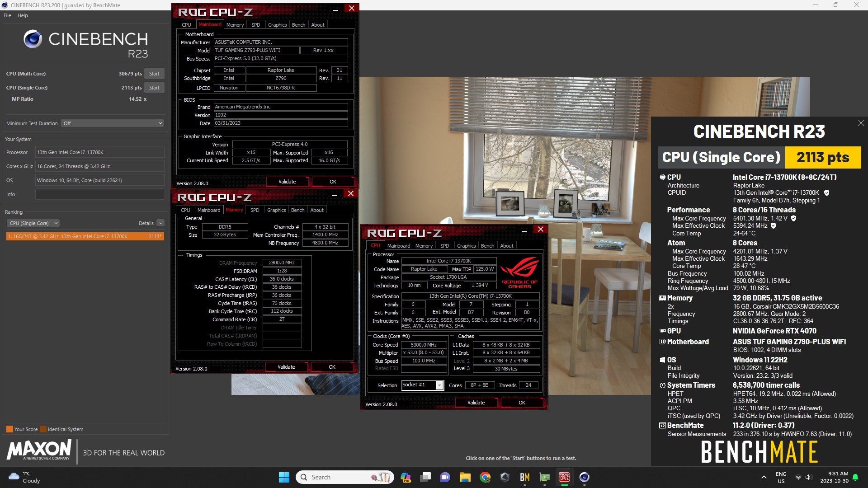Switch to Graphics tab in CPU-Z Memory window
The height and width of the screenshot is (488, 868).
[x=277, y=210]
